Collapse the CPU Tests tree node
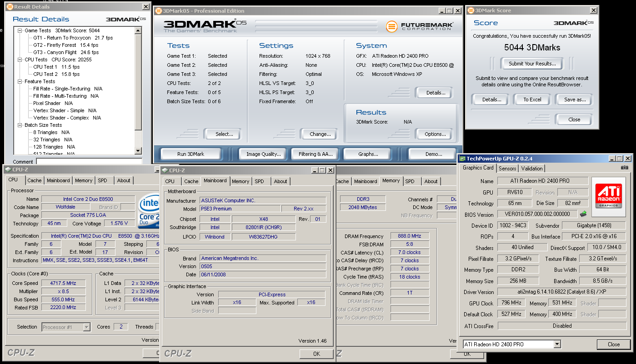The width and height of the screenshot is (636, 364). (20, 60)
